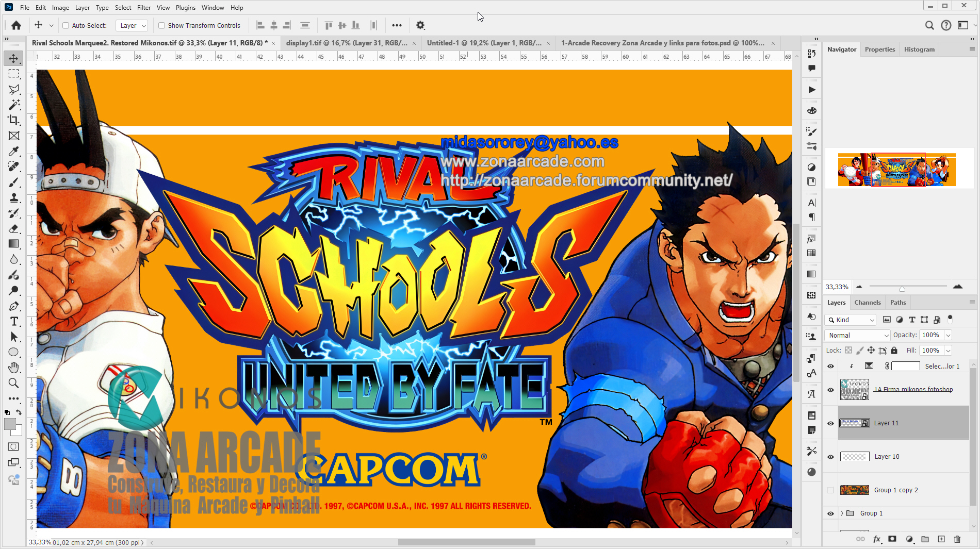The image size is (980, 549).
Task: Open Navigator panel flyout menu
Action: point(972,49)
